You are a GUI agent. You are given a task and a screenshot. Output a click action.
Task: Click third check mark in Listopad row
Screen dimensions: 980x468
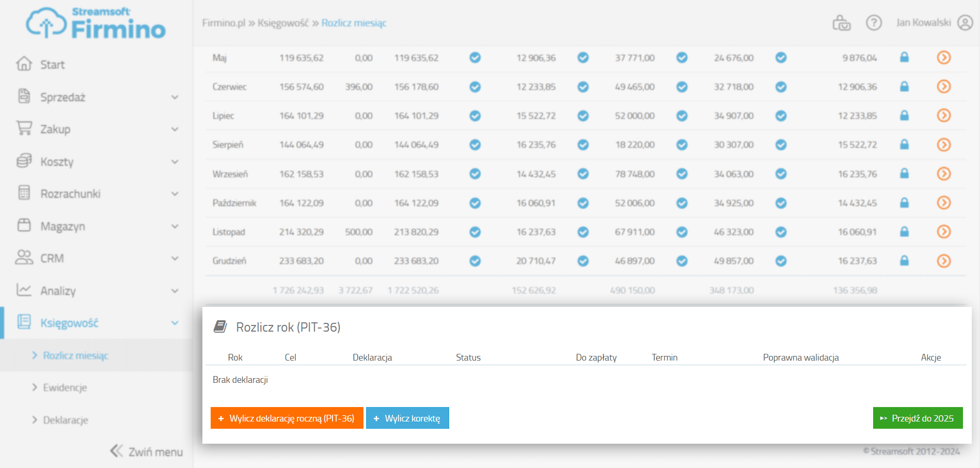pyautogui.click(x=682, y=232)
